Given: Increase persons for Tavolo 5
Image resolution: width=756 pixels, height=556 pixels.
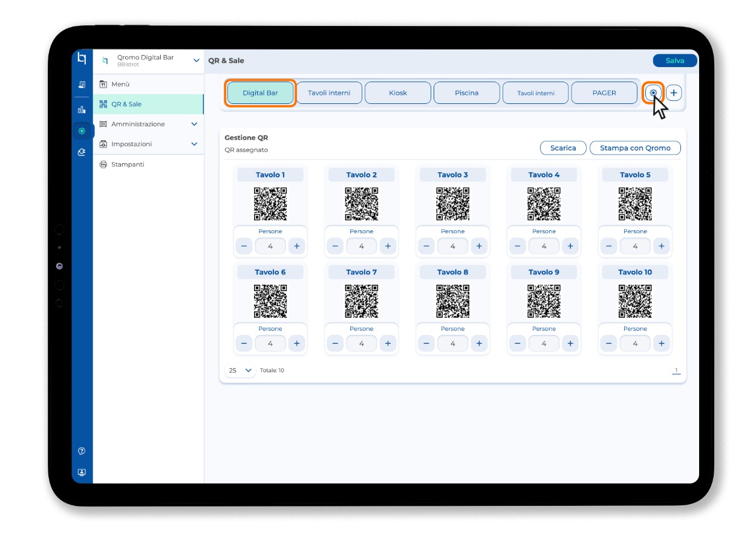Looking at the screenshot, I should point(662,246).
